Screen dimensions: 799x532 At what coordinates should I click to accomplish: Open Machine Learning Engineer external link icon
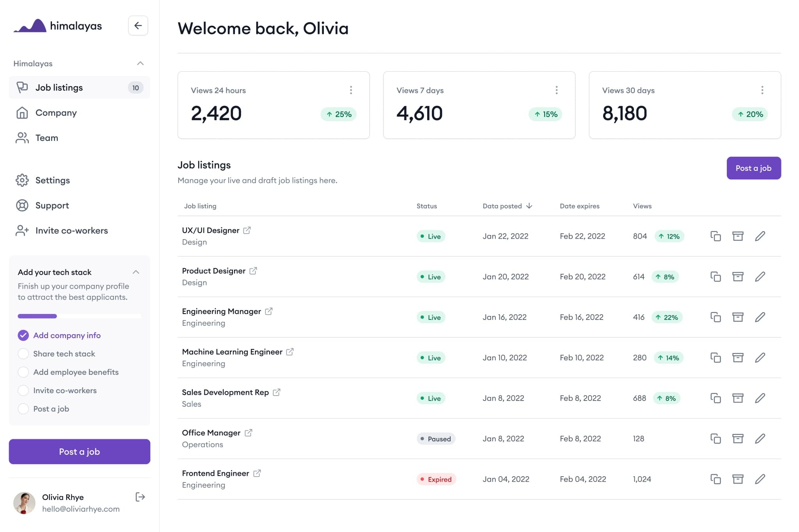pos(290,352)
